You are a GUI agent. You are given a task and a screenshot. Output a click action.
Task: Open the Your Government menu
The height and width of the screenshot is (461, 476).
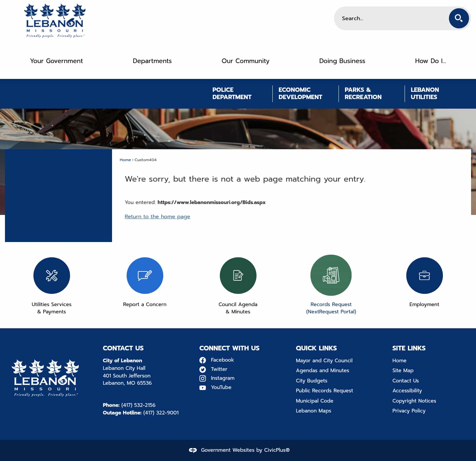[57, 61]
